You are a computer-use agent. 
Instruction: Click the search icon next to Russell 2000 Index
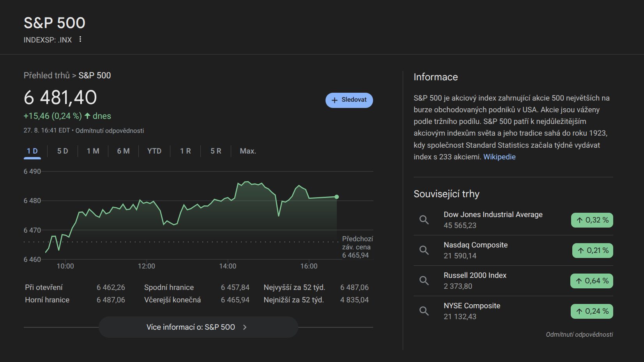click(x=424, y=281)
